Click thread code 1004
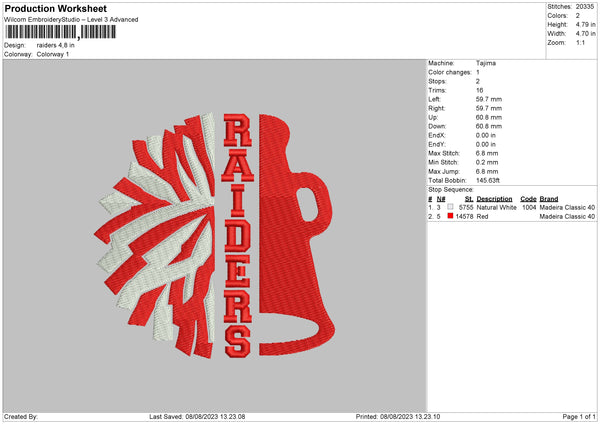This screenshot has height=424, width=600. 529,207
